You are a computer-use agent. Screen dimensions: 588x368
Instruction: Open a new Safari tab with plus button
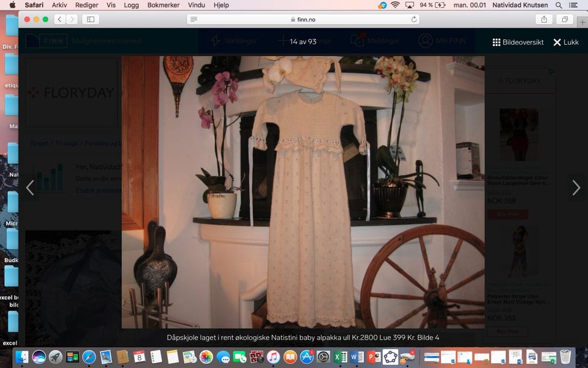pos(582,22)
